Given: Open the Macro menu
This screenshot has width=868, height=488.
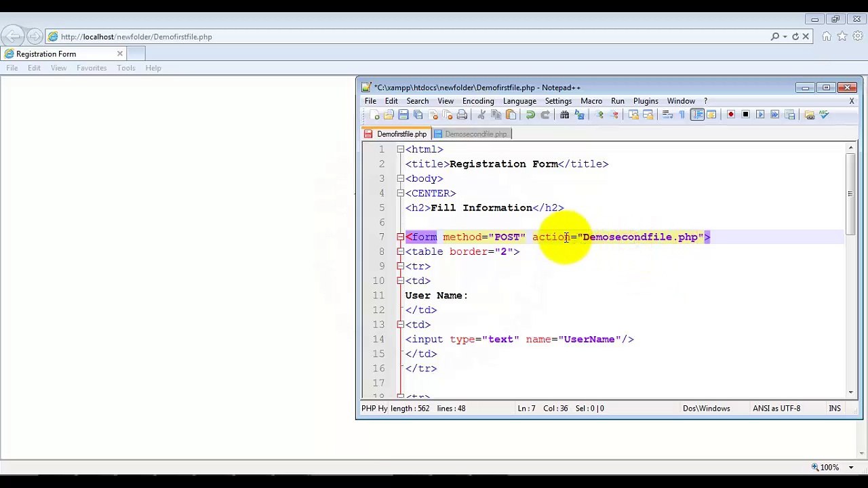Looking at the screenshot, I should click(x=591, y=101).
